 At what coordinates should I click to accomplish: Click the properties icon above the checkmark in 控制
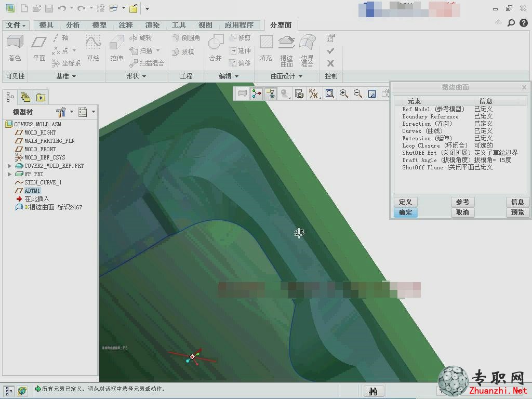(x=330, y=38)
